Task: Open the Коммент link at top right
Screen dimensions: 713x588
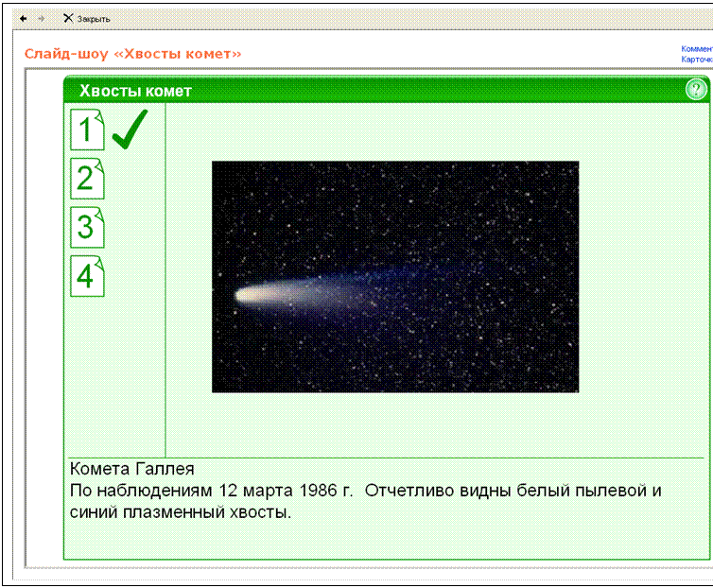Action: coord(697,48)
